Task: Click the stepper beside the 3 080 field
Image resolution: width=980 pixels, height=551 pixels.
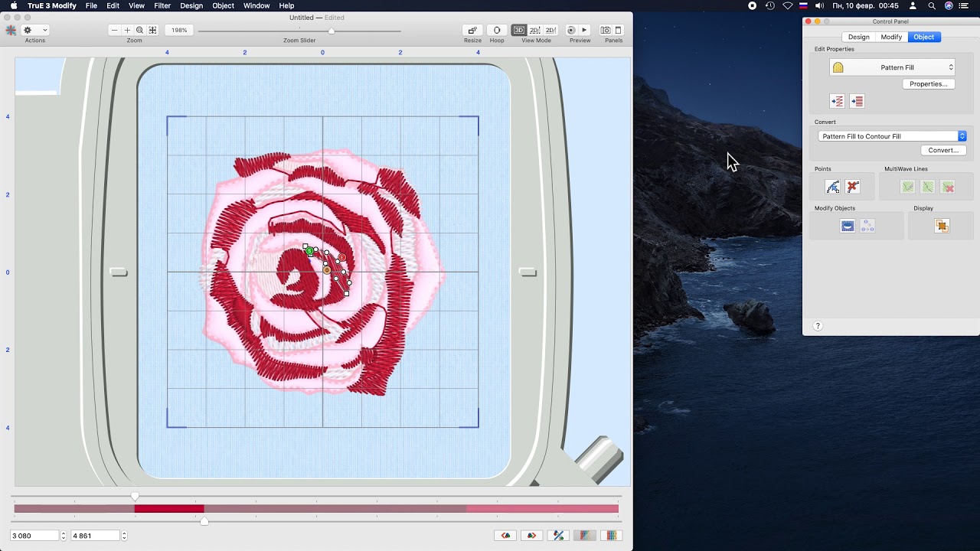Action: pyautogui.click(x=63, y=536)
